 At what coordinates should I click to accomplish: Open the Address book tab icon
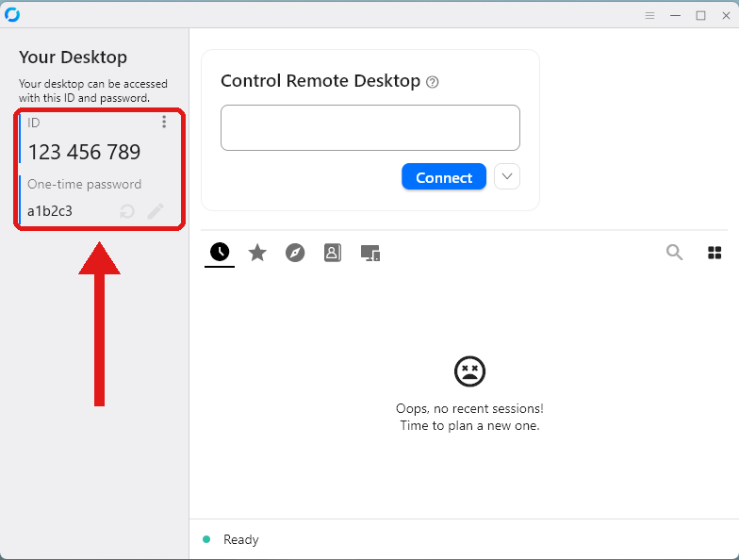point(333,253)
